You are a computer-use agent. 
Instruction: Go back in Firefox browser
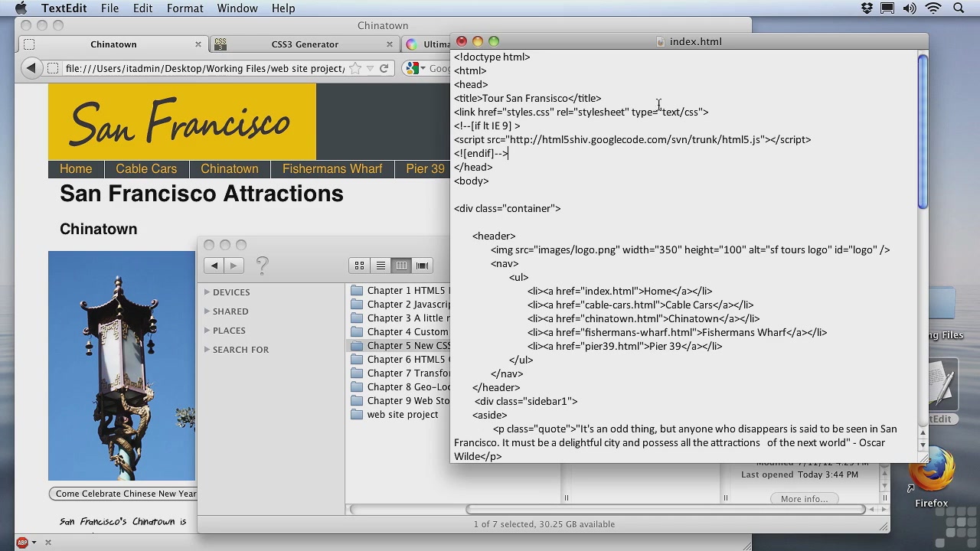coord(31,68)
